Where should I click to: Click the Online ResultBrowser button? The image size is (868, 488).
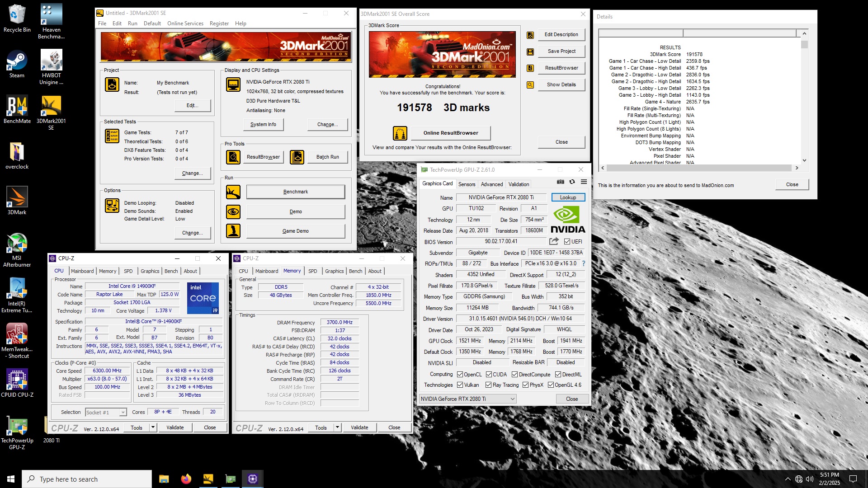click(x=450, y=133)
